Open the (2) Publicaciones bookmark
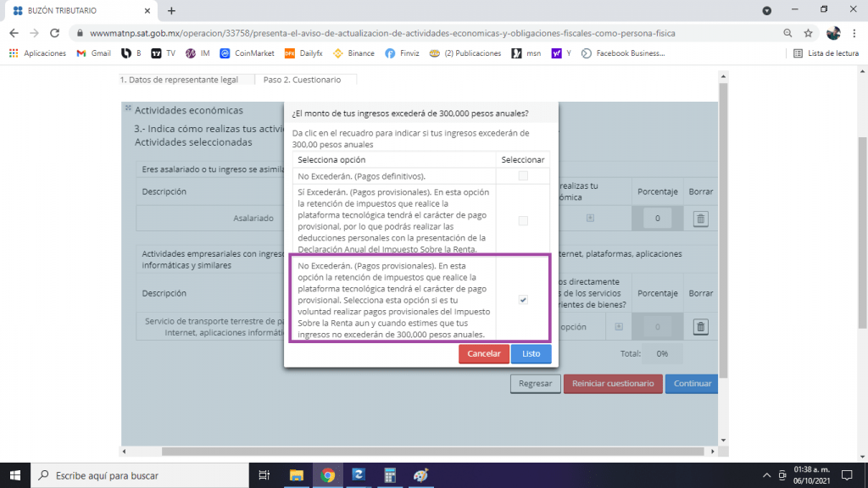This screenshot has height=488, width=868. (x=465, y=53)
